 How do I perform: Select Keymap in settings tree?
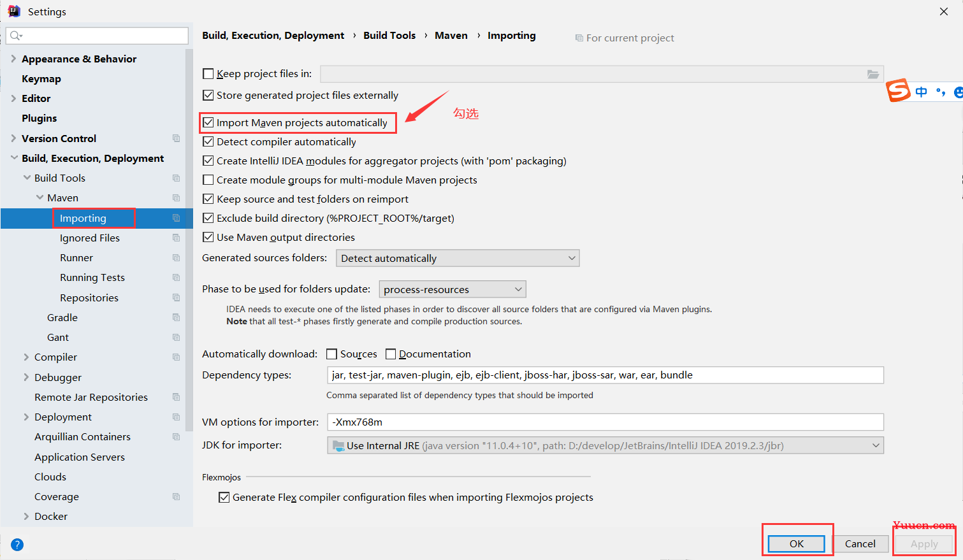click(x=41, y=78)
